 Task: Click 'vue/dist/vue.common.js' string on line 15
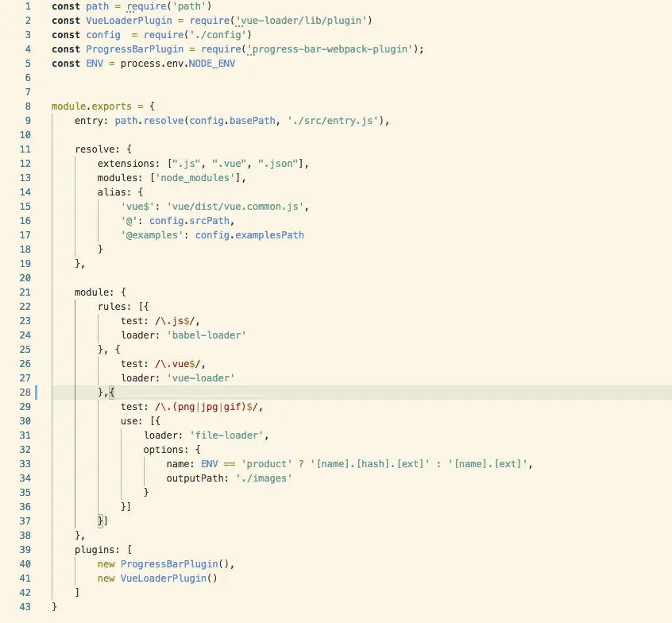[x=235, y=207]
